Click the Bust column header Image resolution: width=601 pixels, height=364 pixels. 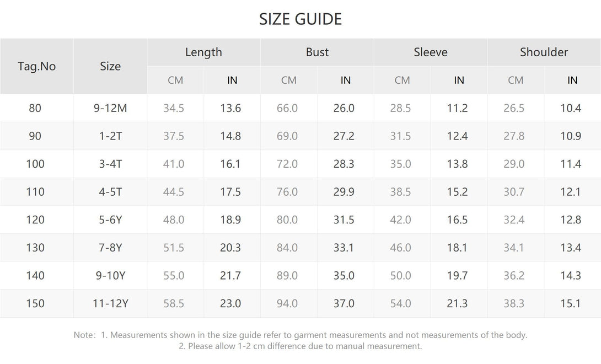[317, 52]
